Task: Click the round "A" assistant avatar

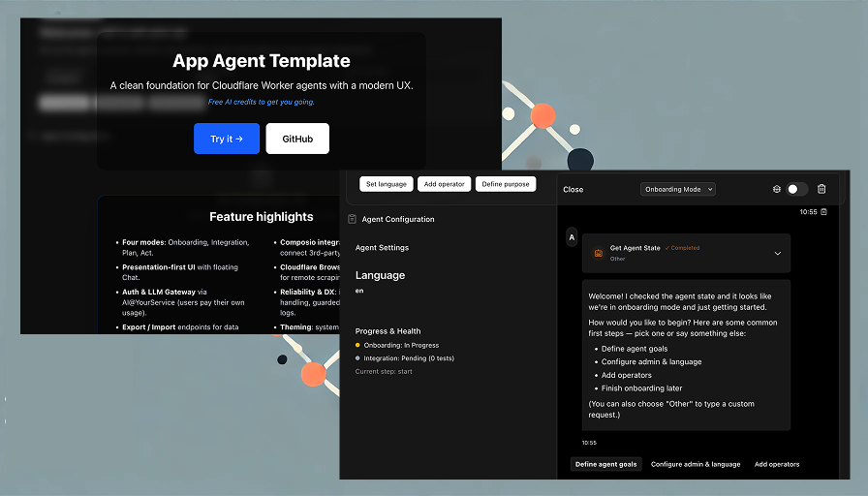Action: (572, 237)
